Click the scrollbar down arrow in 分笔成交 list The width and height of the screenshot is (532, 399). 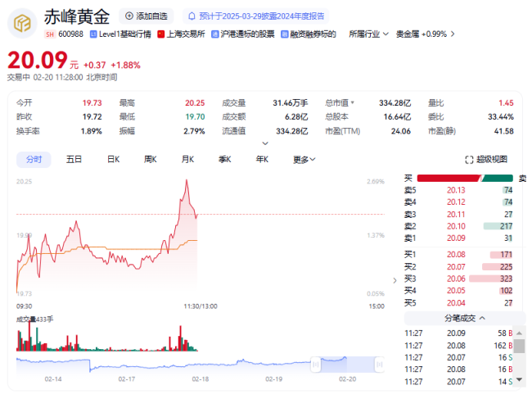[519, 379]
